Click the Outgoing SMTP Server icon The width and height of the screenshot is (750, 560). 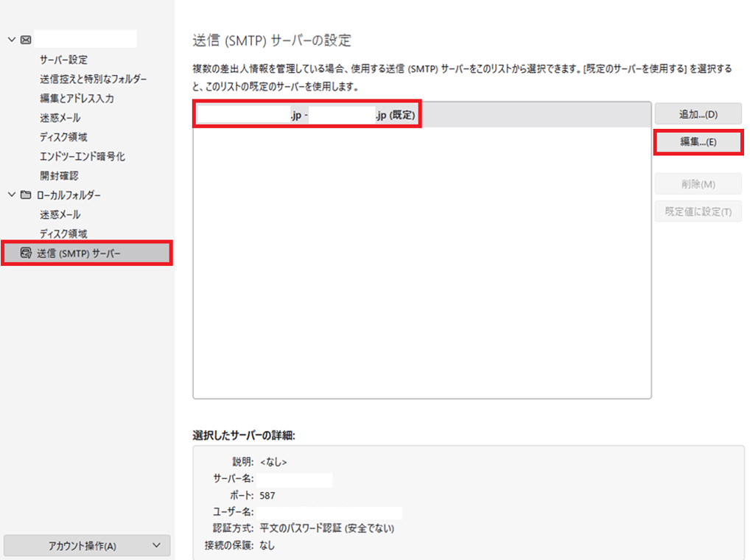[x=26, y=253]
